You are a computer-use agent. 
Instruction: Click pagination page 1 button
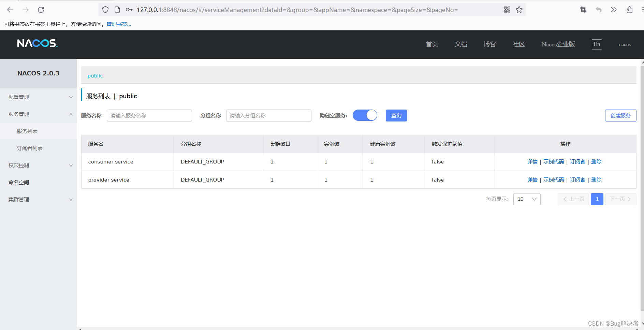pos(597,199)
